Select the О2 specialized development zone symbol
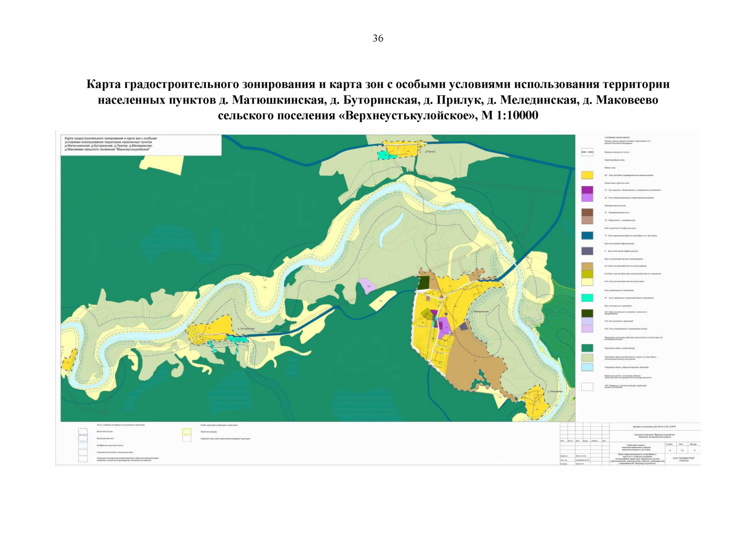The height and width of the screenshot is (535, 756). tap(587, 197)
